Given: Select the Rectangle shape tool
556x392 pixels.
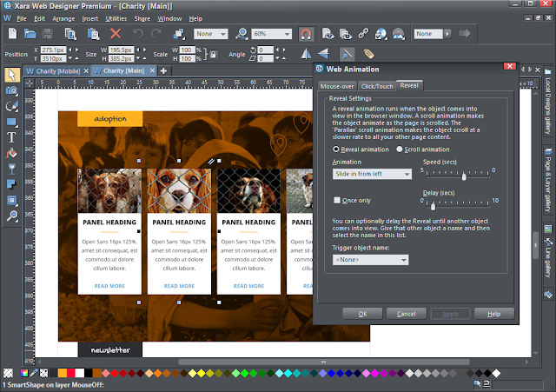Looking at the screenshot, I should click(11, 123).
